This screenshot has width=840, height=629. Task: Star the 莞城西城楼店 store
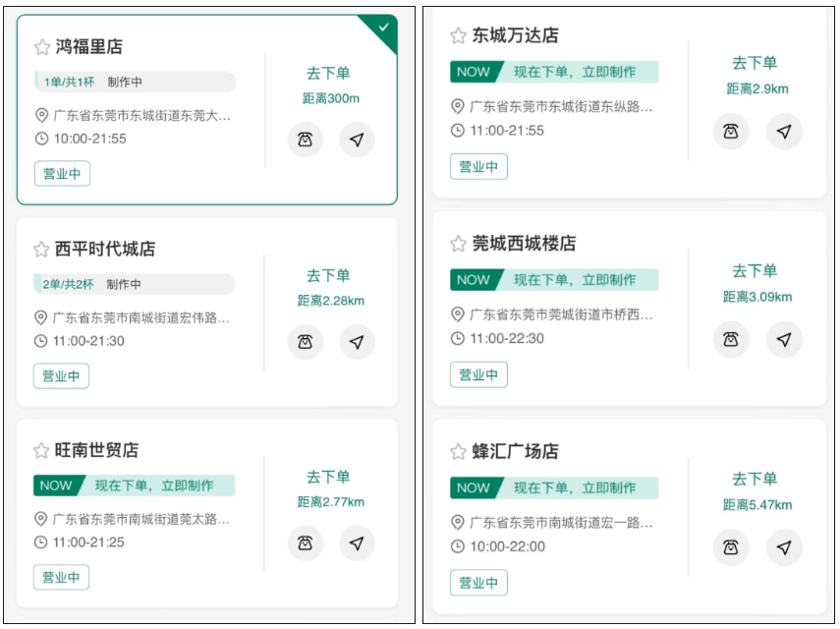tap(458, 244)
